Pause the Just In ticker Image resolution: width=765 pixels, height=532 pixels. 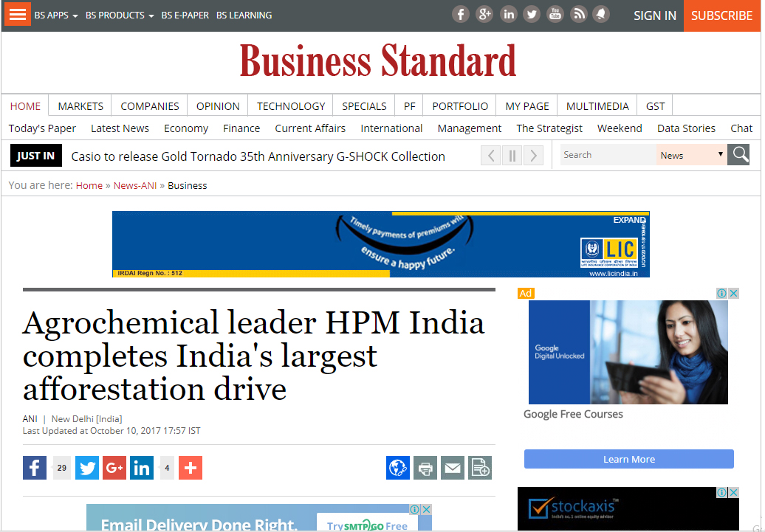tap(512, 156)
